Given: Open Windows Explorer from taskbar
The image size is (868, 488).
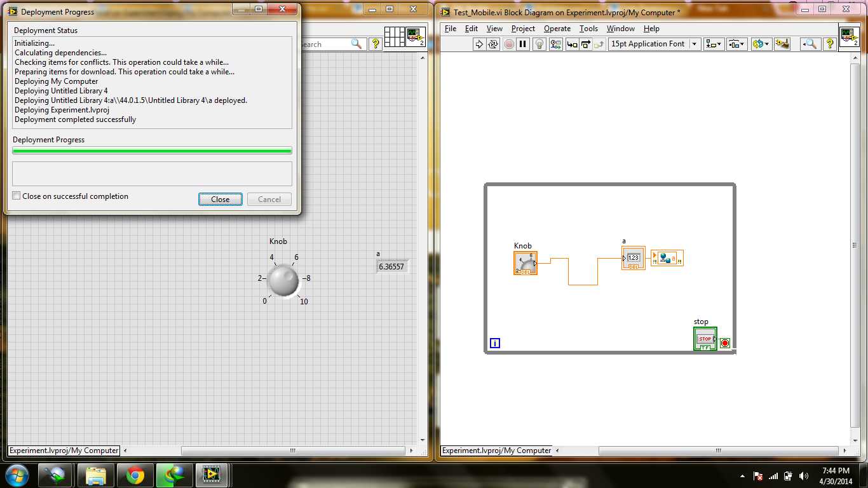Looking at the screenshot, I should tap(95, 475).
